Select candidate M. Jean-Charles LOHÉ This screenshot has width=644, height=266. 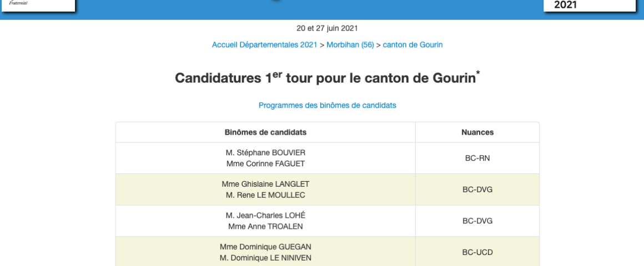[265, 216]
